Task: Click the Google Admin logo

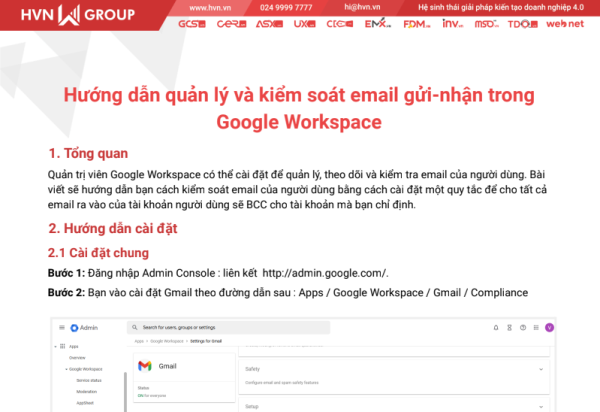Action: coord(84,328)
